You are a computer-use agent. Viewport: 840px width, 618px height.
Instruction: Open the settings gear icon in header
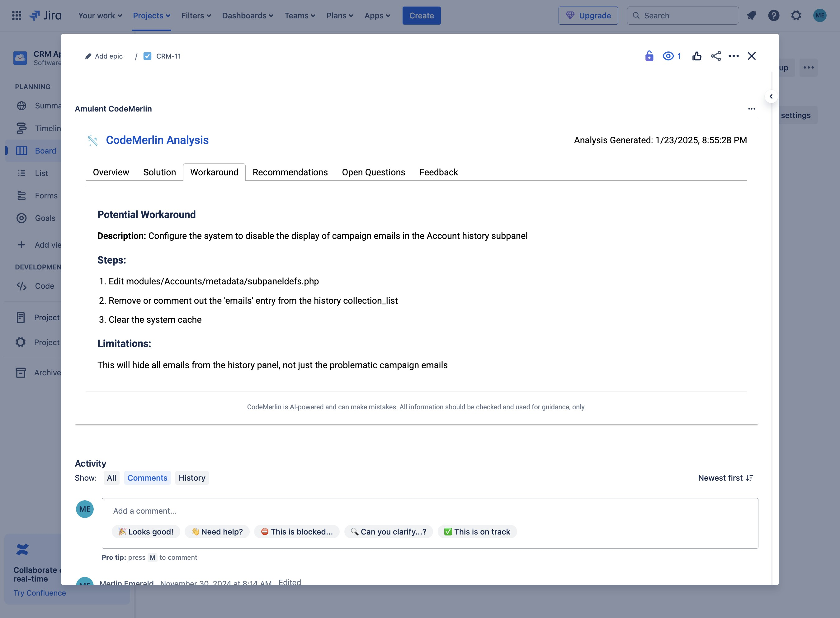click(x=796, y=15)
